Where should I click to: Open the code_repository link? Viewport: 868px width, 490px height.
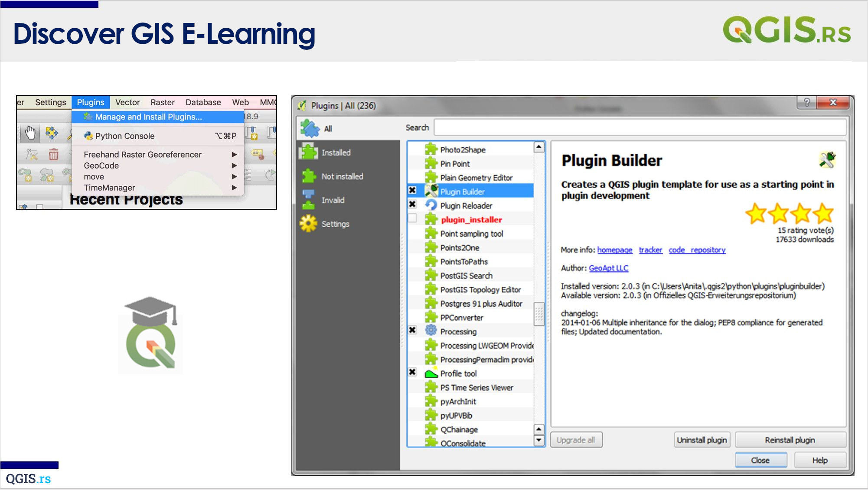(x=697, y=250)
